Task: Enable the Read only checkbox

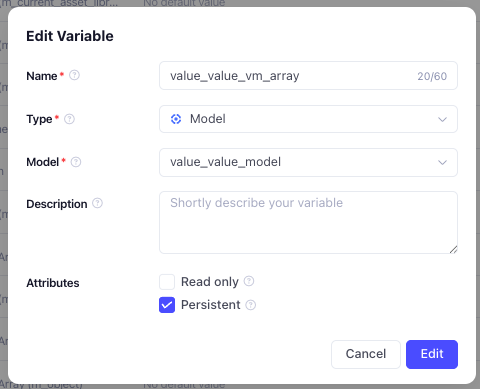Action: click(167, 282)
